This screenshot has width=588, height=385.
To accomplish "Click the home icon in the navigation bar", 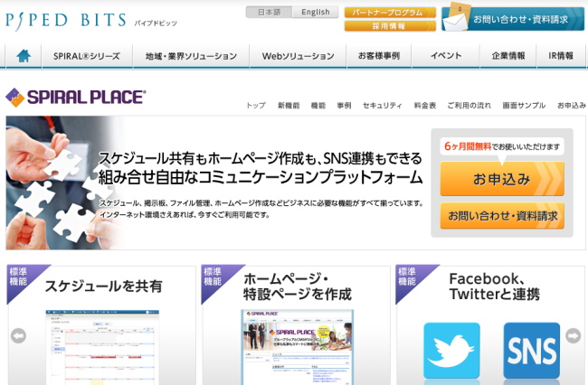I will pos(24,56).
